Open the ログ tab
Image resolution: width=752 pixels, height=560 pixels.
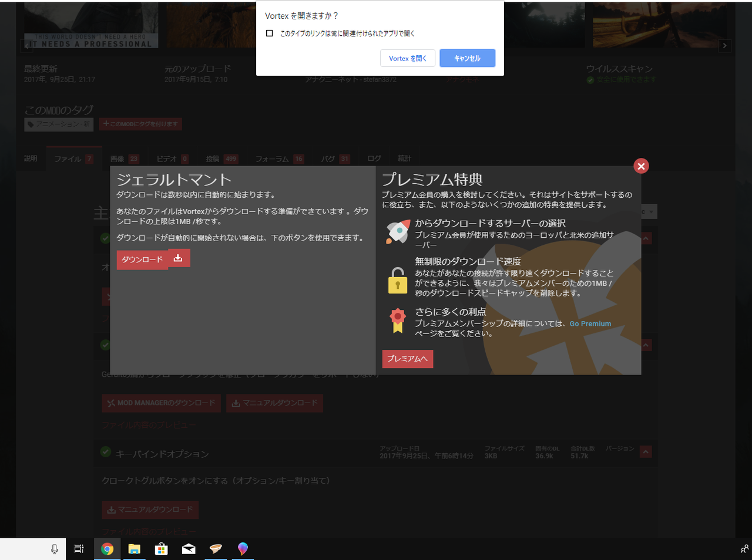coord(374,158)
